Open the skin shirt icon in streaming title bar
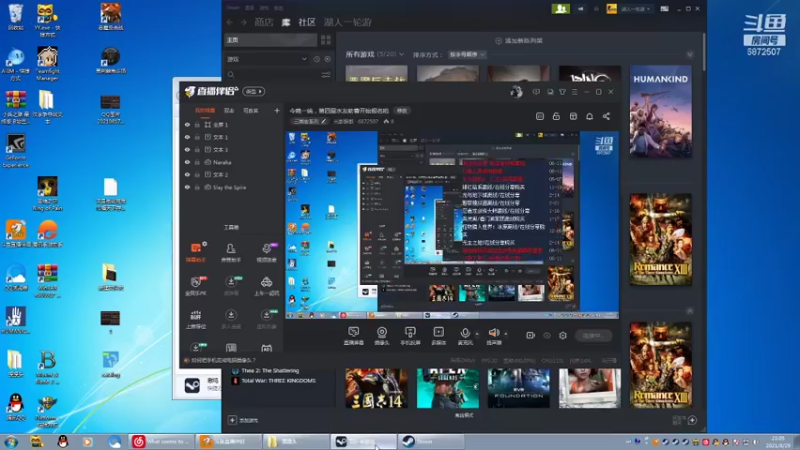 (x=562, y=92)
